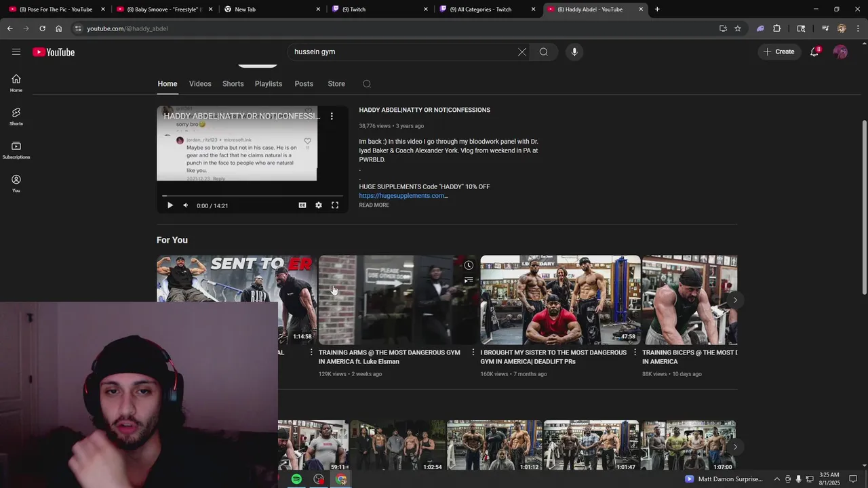Viewport: 868px width, 488px height.
Task: Click the browser home button
Action: (58, 28)
